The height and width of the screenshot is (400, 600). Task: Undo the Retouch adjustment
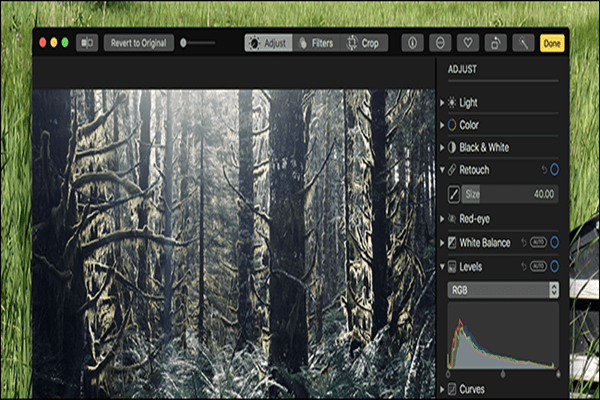[544, 170]
